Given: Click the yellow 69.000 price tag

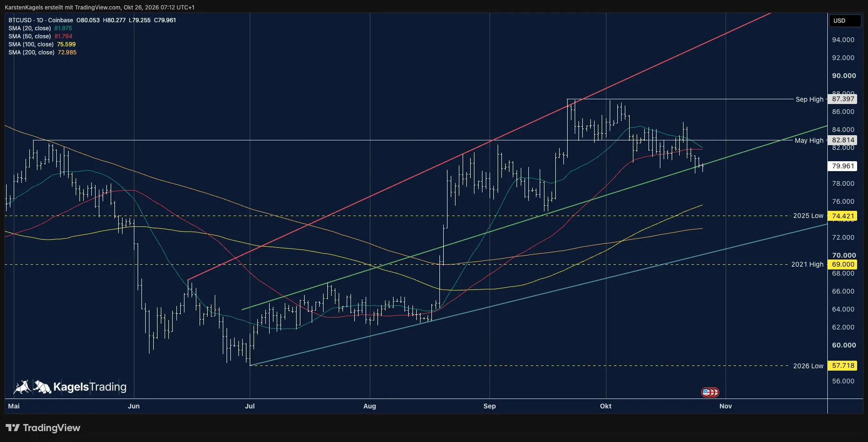Looking at the screenshot, I should point(843,264).
